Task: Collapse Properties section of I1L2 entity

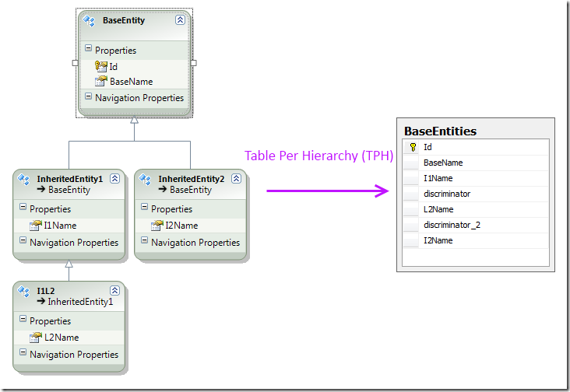Action: tap(23, 319)
